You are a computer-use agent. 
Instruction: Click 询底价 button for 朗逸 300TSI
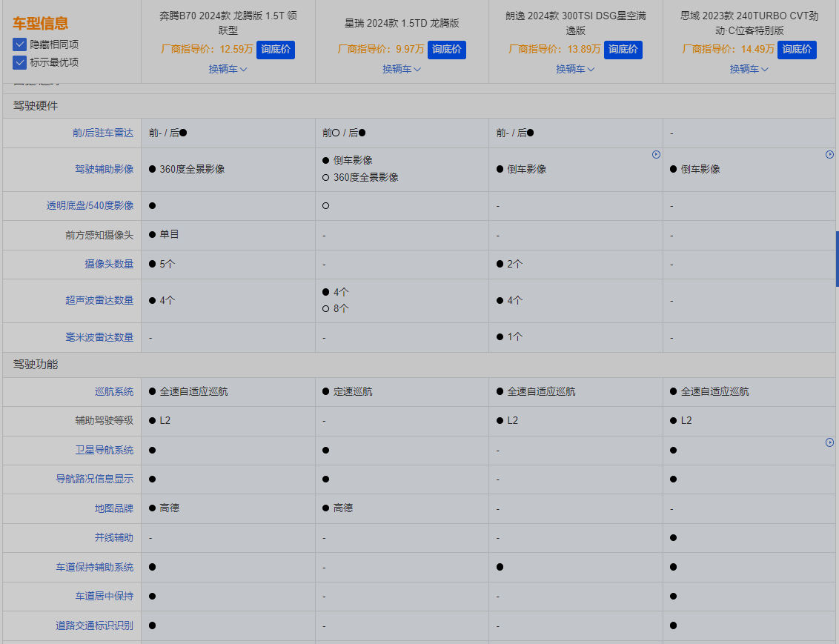pos(623,50)
